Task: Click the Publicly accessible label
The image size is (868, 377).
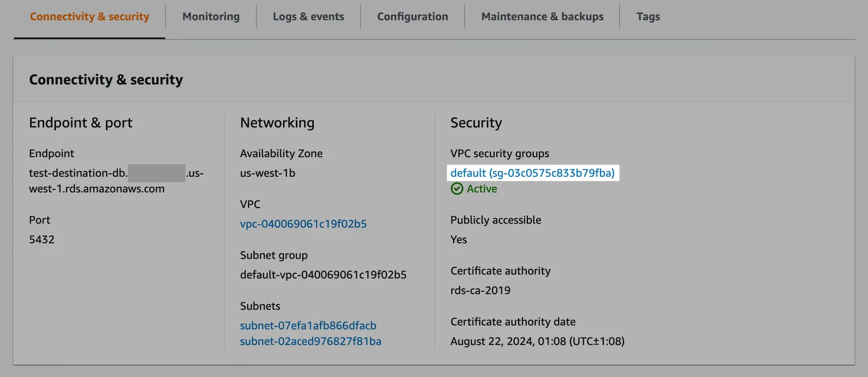Action: pyautogui.click(x=495, y=220)
